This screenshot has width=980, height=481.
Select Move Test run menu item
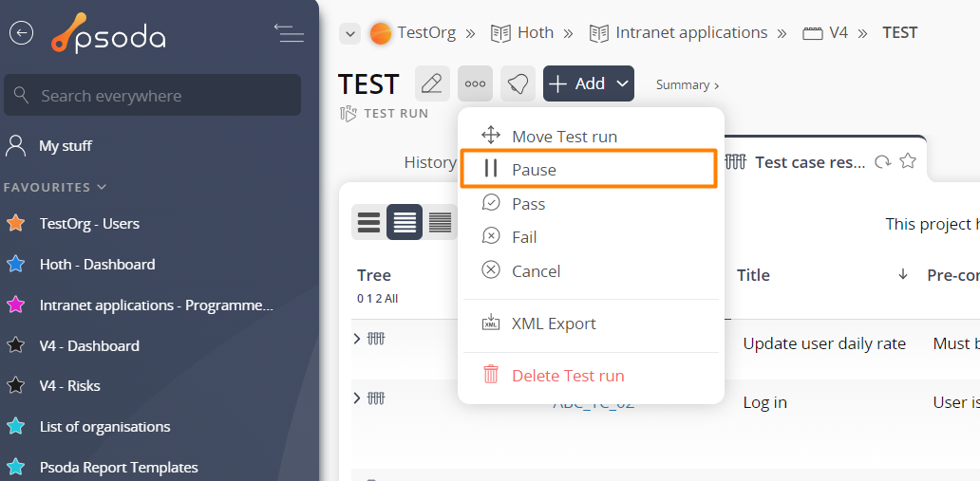click(592, 137)
